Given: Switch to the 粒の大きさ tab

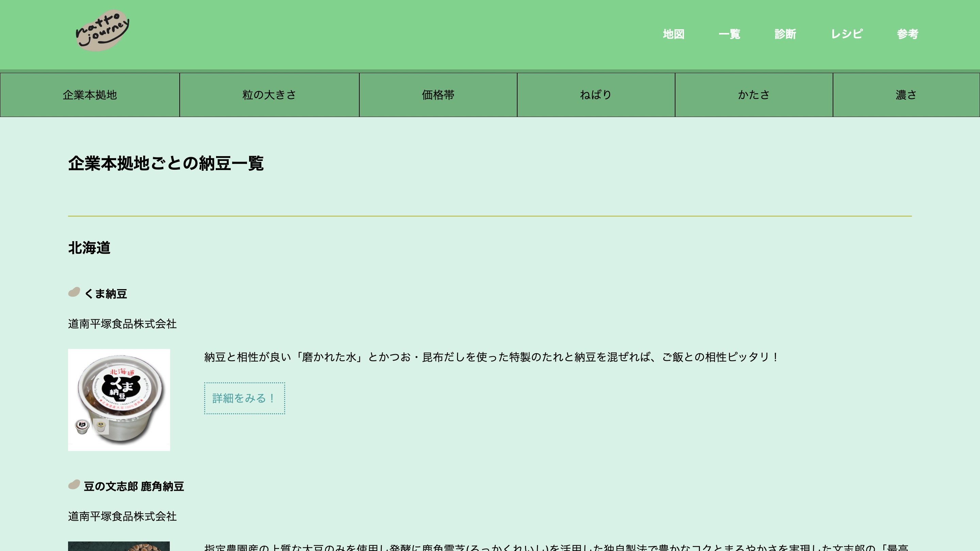Looking at the screenshot, I should (x=269, y=95).
